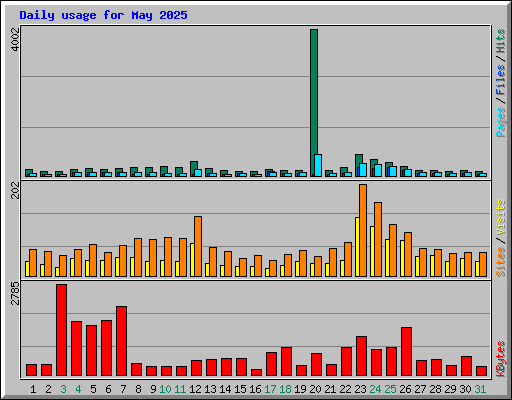Click the red KBytes bar for day 18

coord(286,361)
